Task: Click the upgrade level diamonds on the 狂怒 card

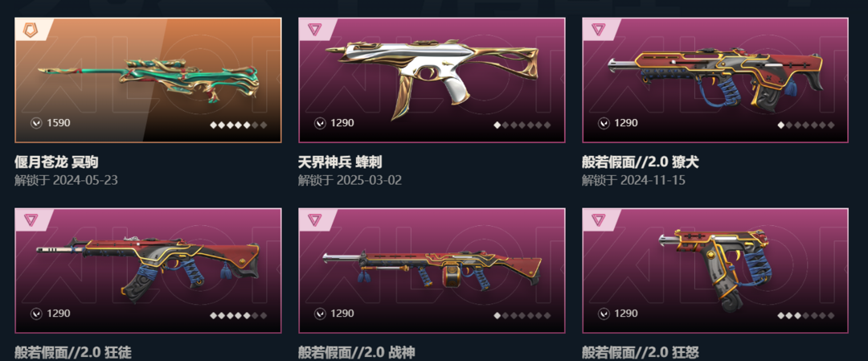Action: 805,316
